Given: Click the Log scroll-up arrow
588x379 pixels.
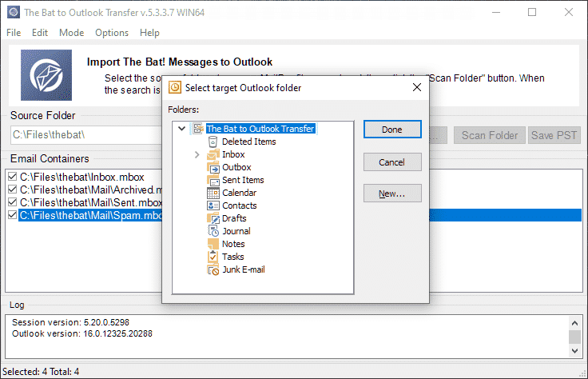Looking at the screenshot, I should [x=574, y=323].
